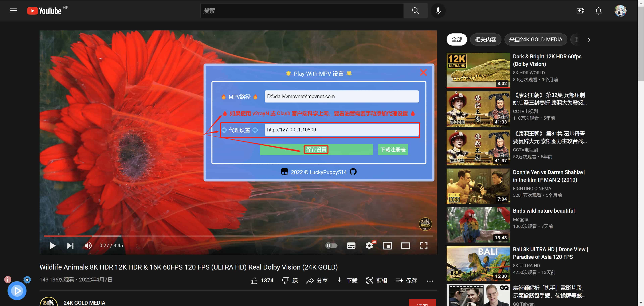This screenshot has width=644, height=306.
Task: Open the YouTube hamburger guide menu
Action: (x=13, y=11)
